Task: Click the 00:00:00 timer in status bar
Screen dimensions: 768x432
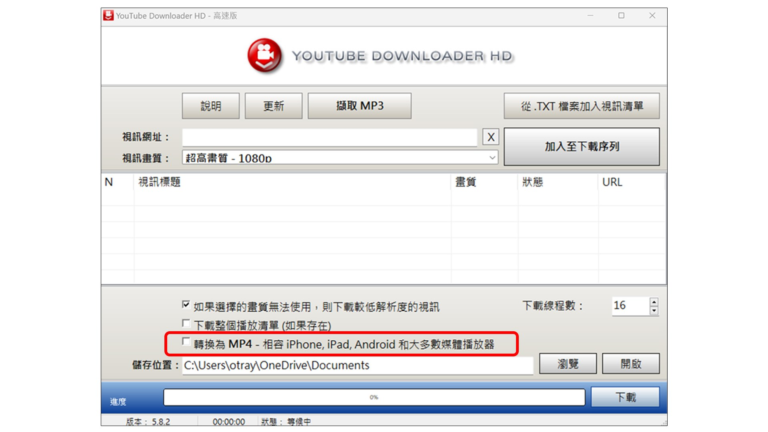Action: pos(229,422)
